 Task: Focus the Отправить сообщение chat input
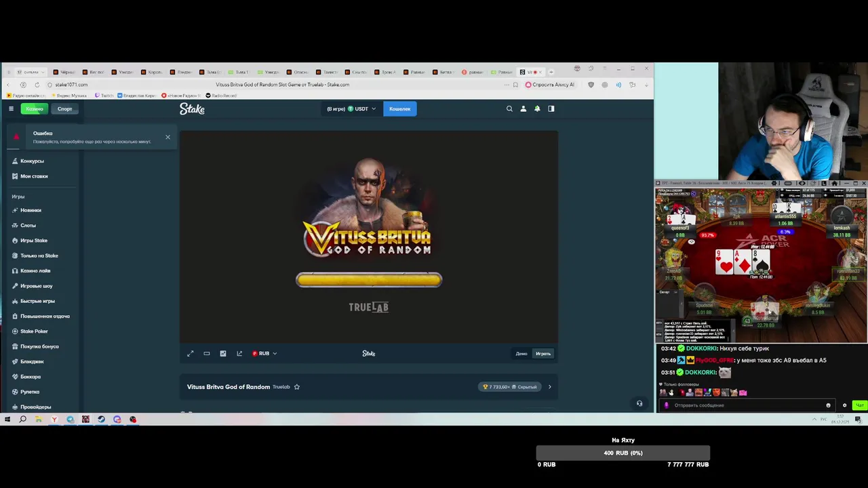[746, 405]
